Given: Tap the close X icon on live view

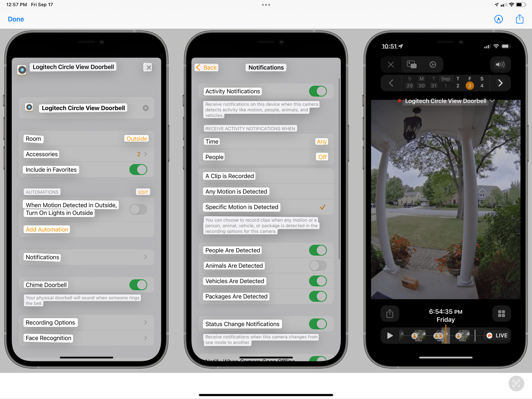Looking at the screenshot, I should tap(390, 64).
